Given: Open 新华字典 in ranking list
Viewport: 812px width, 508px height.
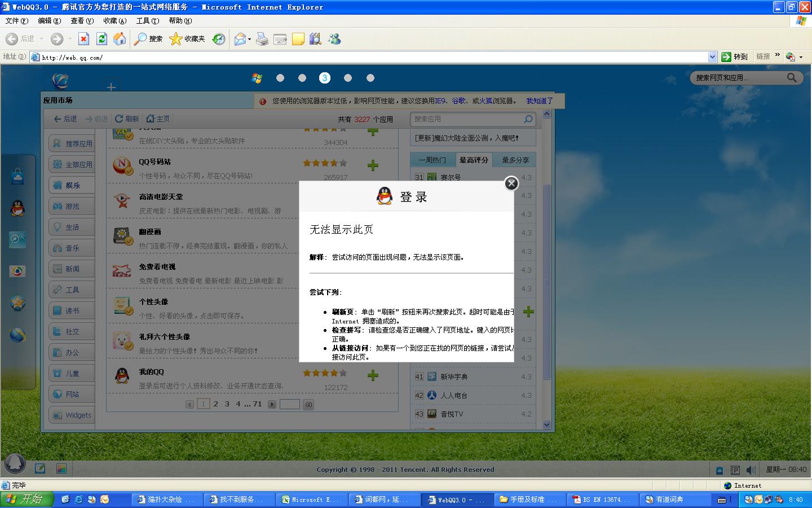Looking at the screenshot, I should pos(454,376).
